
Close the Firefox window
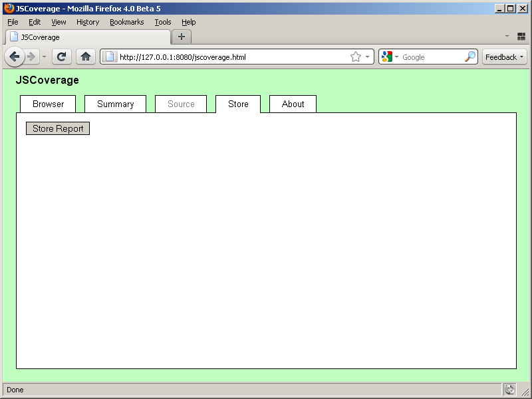coord(523,9)
